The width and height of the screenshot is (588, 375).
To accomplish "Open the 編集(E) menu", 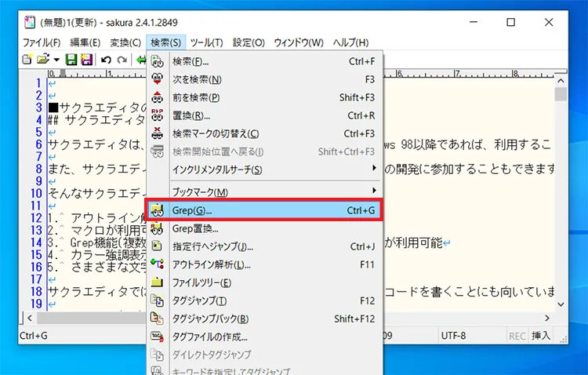I will click(85, 42).
